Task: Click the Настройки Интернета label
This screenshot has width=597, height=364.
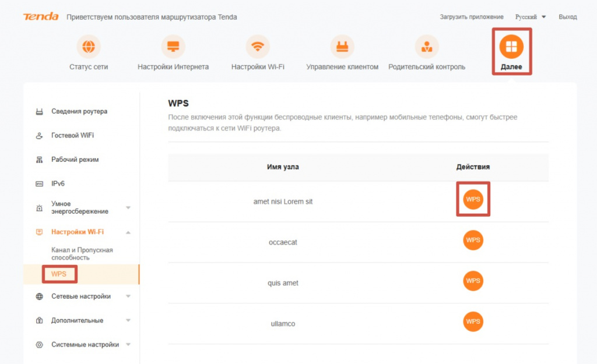Action: (173, 67)
